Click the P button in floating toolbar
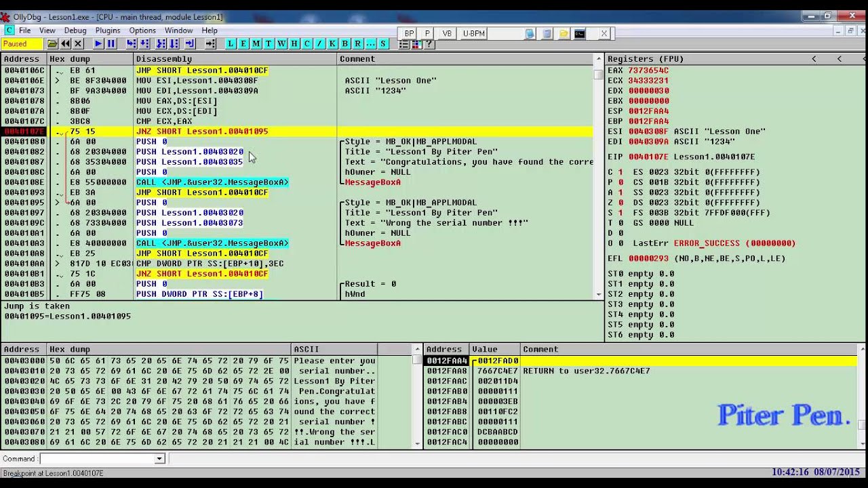Screen dimensions: 868x488 [x=427, y=33]
